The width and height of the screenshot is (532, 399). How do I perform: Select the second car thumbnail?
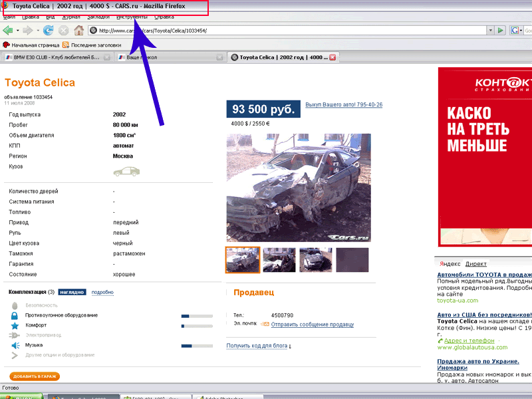coord(279,260)
